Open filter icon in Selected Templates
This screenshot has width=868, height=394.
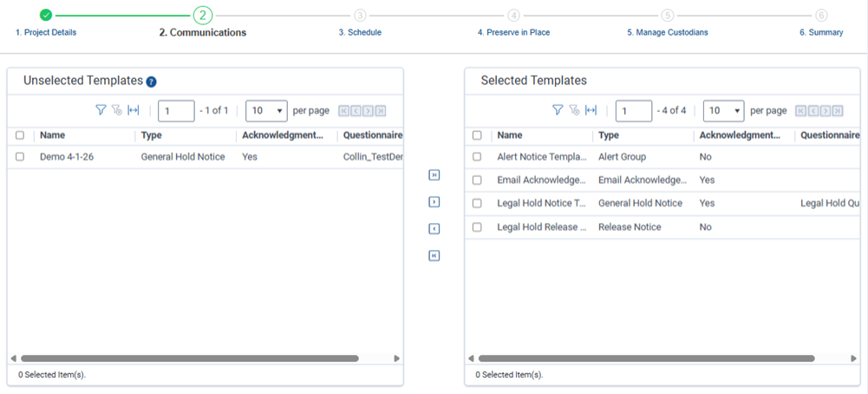[558, 110]
